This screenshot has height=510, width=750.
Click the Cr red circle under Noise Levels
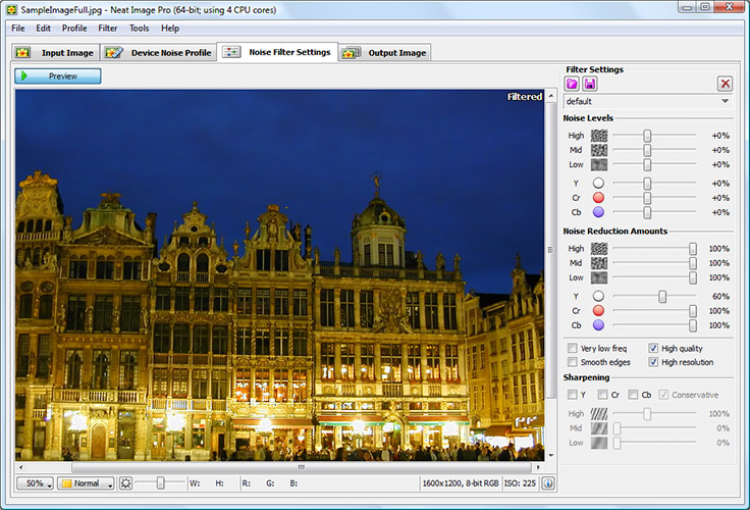pyautogui.click(x=599, y=198)
